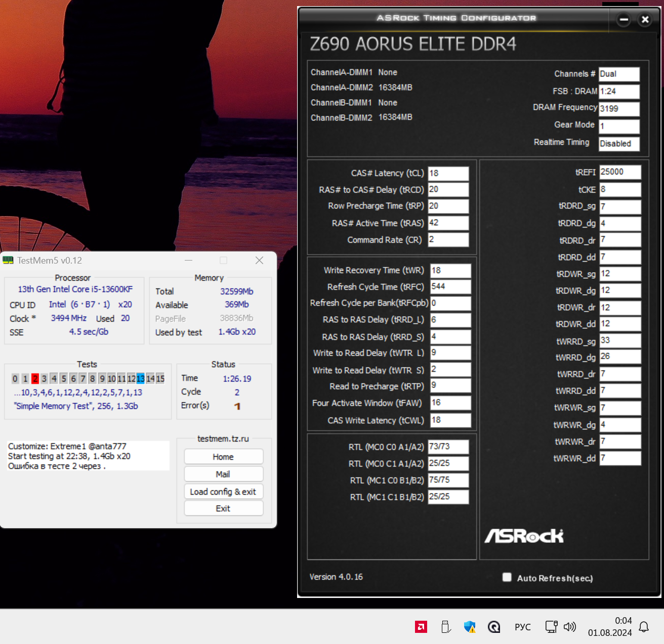Click the Home button in TestMem5
664x644 pixels.
point(223,457)
